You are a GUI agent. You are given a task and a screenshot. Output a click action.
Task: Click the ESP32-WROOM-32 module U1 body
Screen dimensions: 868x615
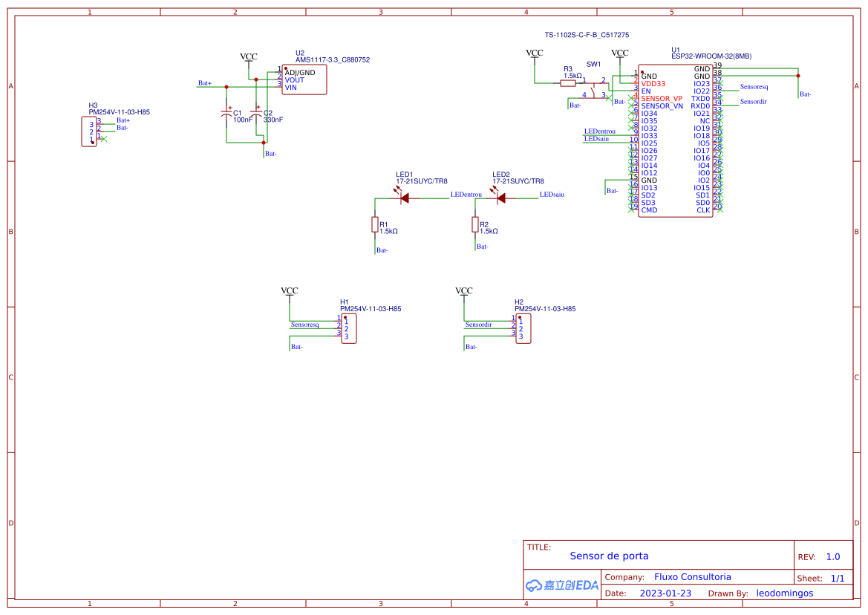coord(675,143)
